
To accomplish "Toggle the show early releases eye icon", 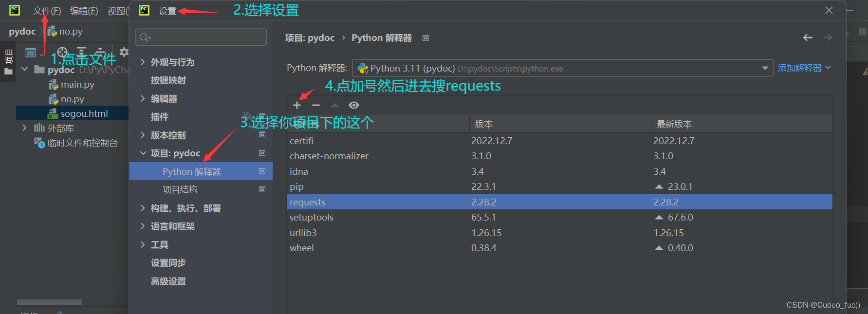I will 354,105.
